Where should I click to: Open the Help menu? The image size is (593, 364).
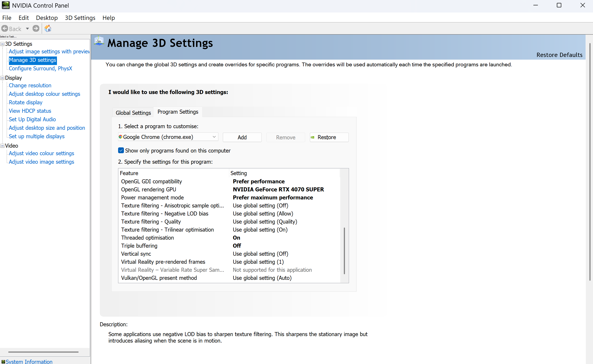(109, 18)
